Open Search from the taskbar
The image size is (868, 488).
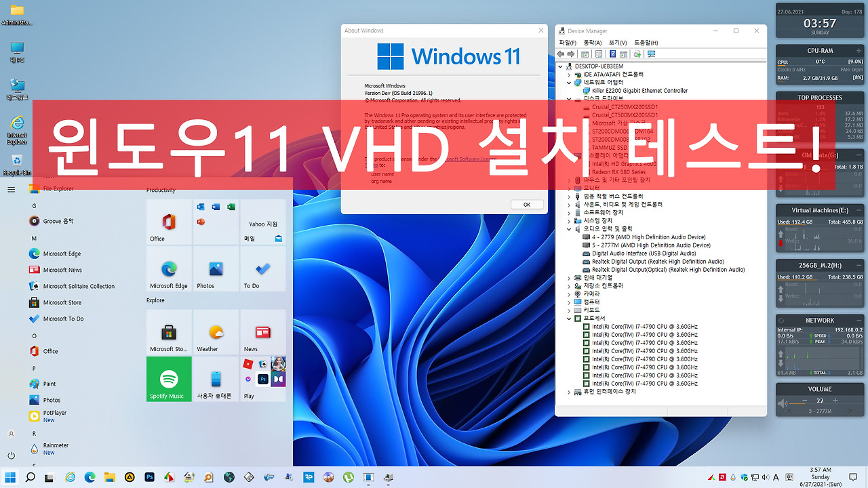coord(30,477)
